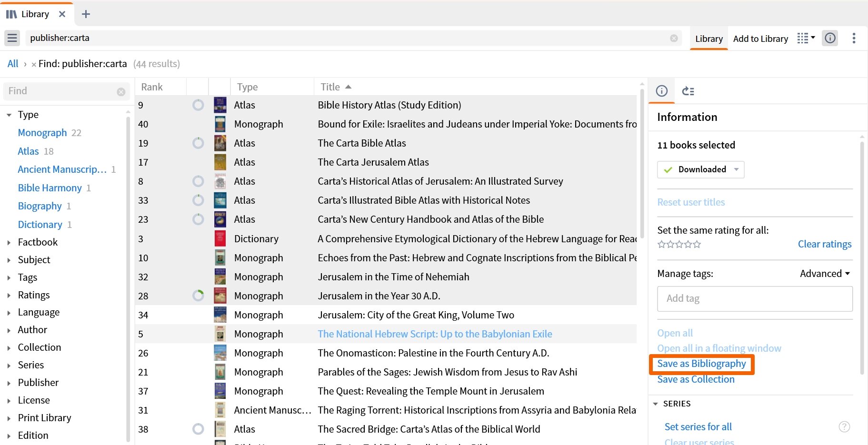
Task: Expand the Print Library facet
Action: 9,418
